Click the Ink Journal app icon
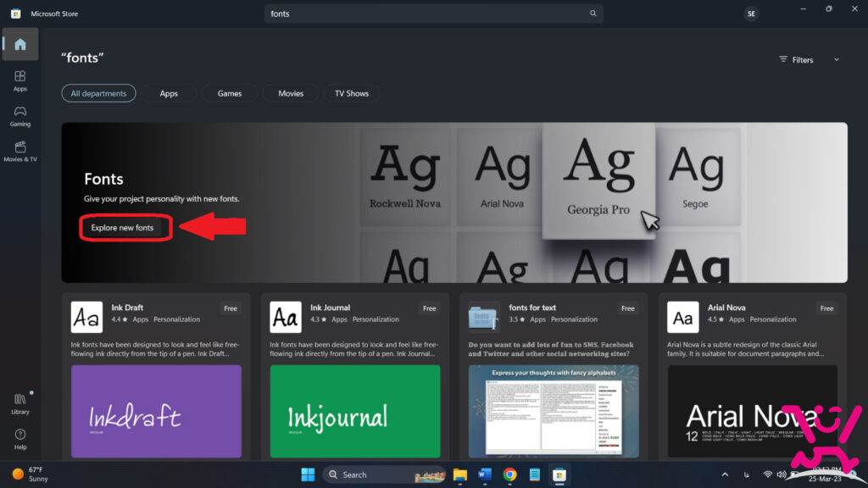This screenshot has height=488, width=868. [286, 317]
